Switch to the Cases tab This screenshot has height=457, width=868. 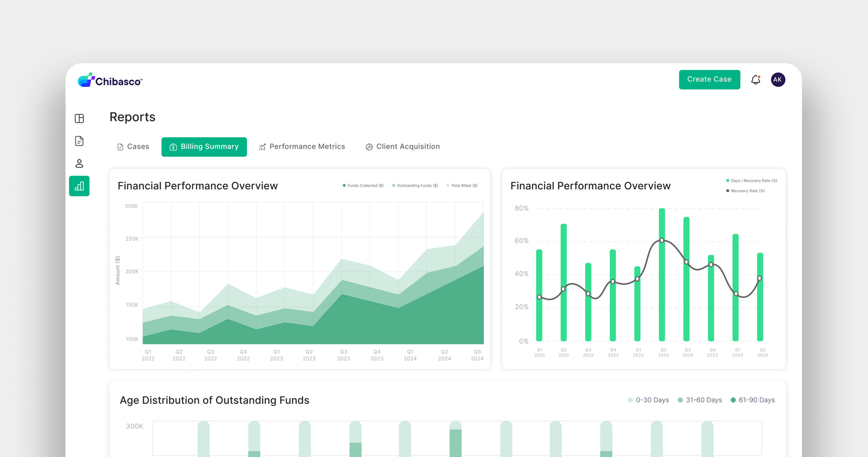pyautogui.click(x=133, y=147)
